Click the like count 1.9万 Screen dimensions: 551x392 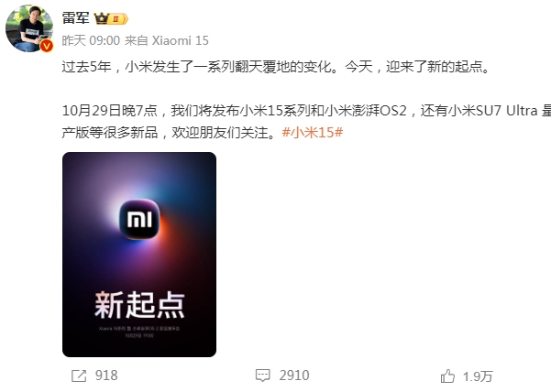[x=478, y=376]
